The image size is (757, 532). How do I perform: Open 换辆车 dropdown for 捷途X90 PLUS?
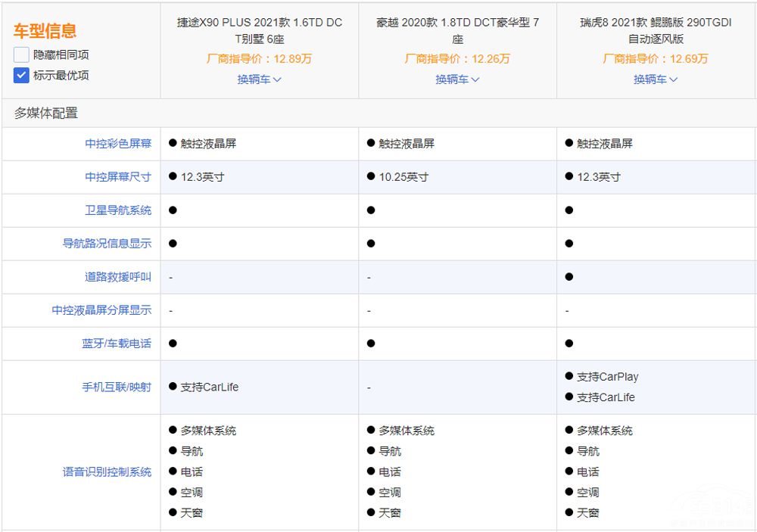click(x=259, y=79)
